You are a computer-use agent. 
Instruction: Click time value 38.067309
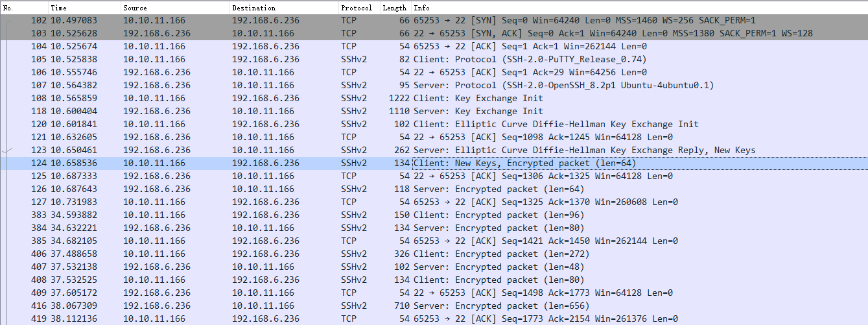74,306
